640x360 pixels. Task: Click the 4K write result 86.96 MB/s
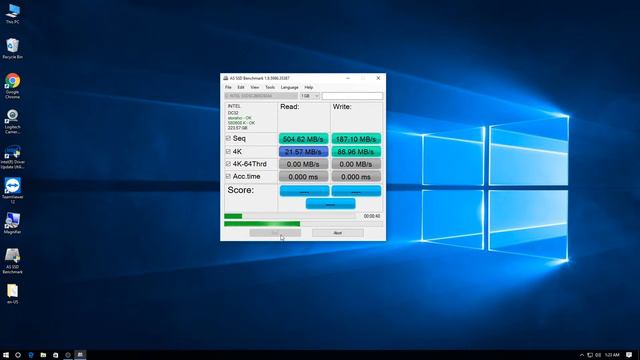(x=356, y=151)
